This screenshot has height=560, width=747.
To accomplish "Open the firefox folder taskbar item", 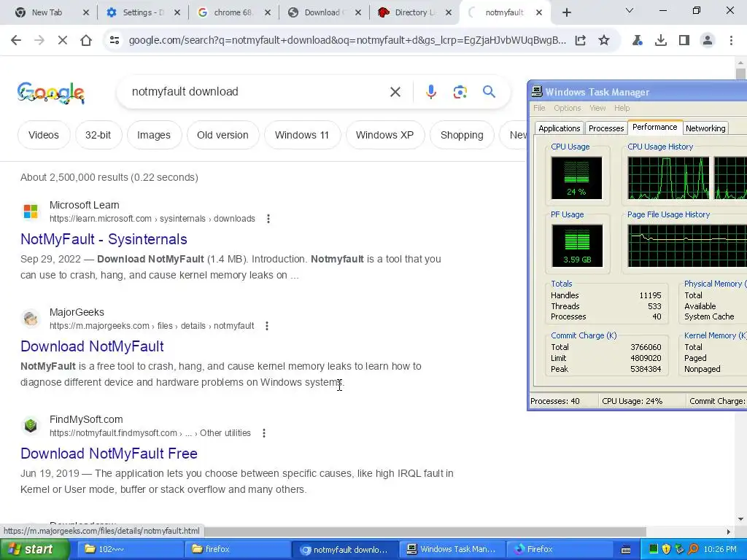I will pyautogui.click(x=236, y=549).
